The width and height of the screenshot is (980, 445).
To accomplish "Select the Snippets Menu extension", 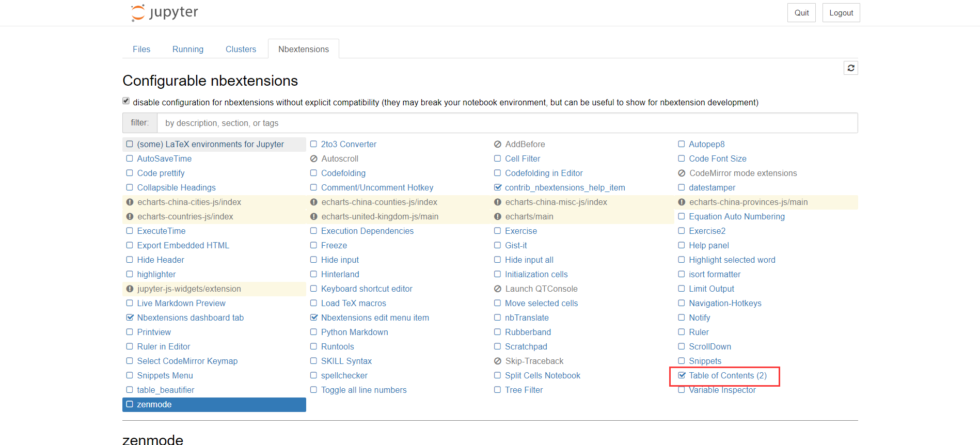I will [165, 376].
